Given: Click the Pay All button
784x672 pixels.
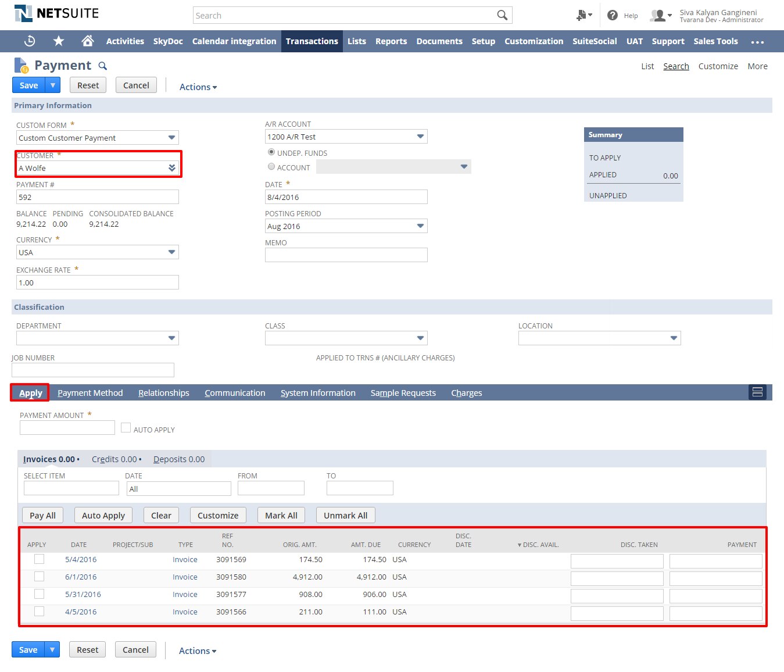Looking at the screenshot, I should pos(42,516).
